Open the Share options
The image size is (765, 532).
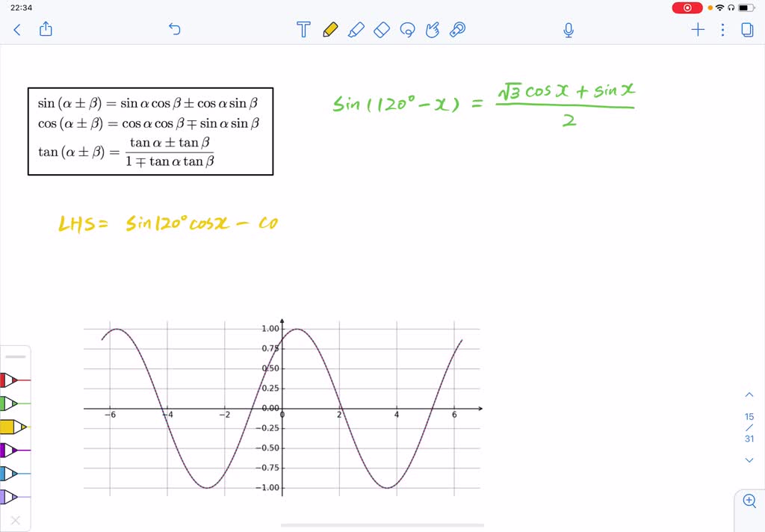coord(46,30)
